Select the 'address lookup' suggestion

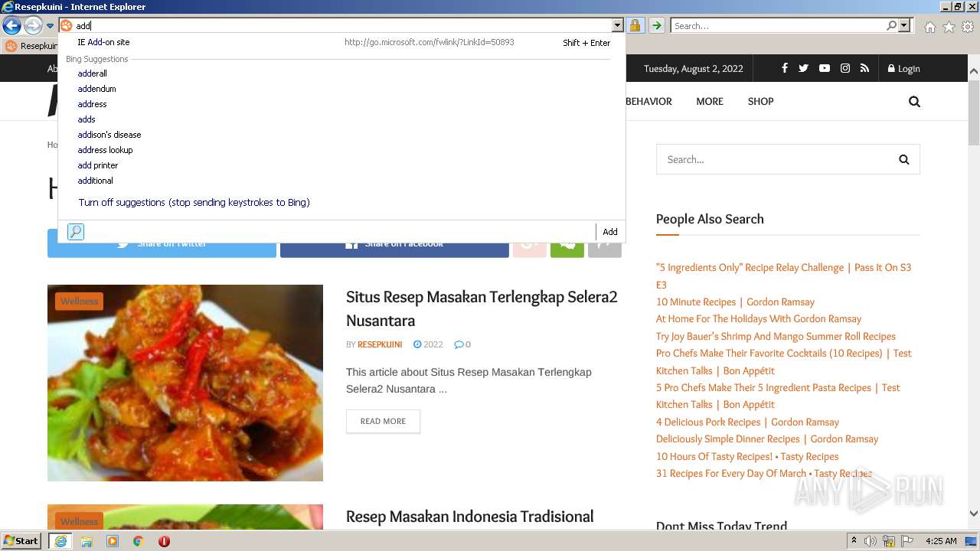click(105, 150)
